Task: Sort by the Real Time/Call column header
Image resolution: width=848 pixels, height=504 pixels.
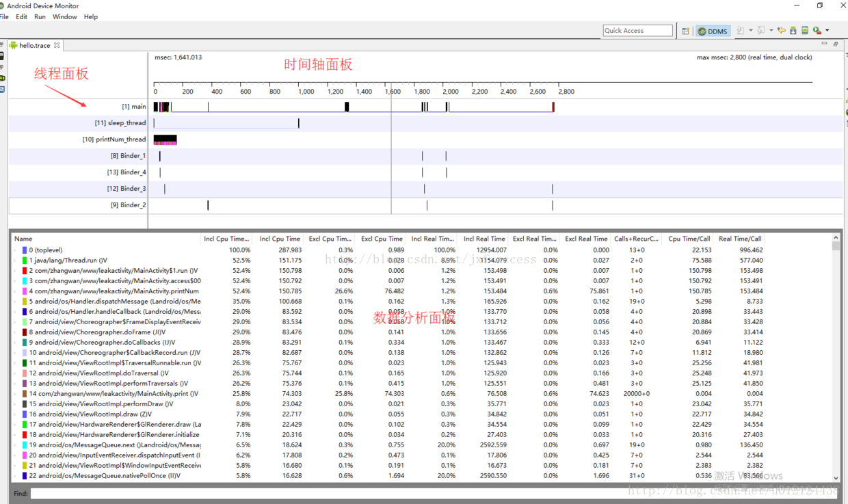Action: point(740,239)
